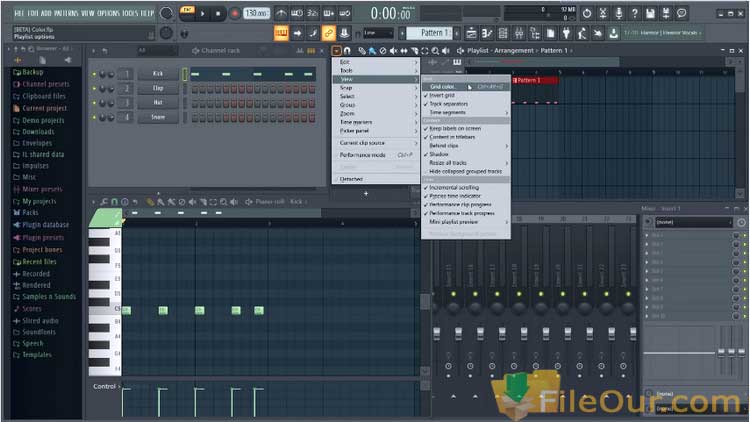Toggle Keep labels on screen option
This screenshot has width=750, height=422.
pyautogui.click(x=466, y=128)
